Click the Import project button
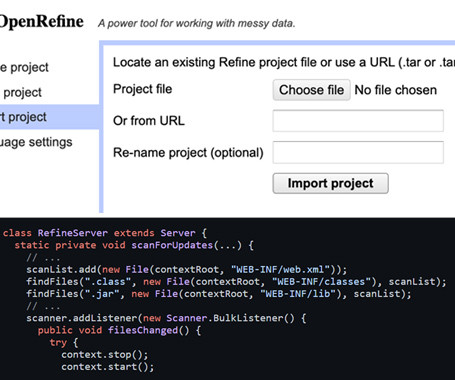 click(x=330, y=183)
